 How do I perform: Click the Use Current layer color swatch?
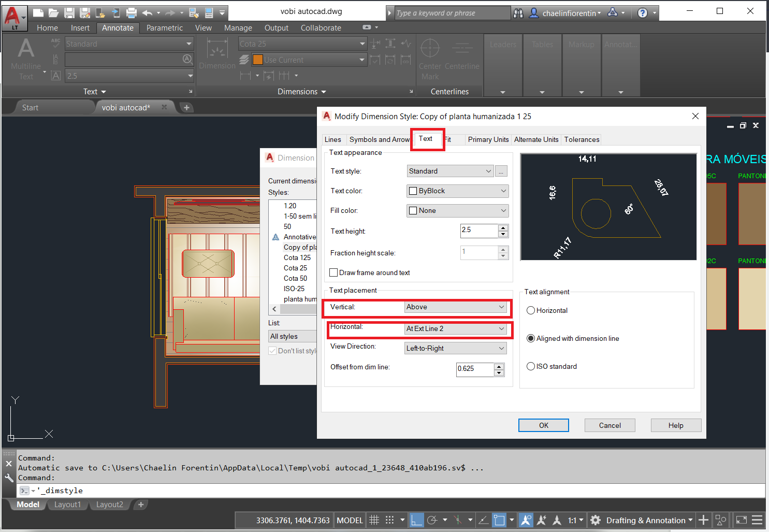click(257, 60)
